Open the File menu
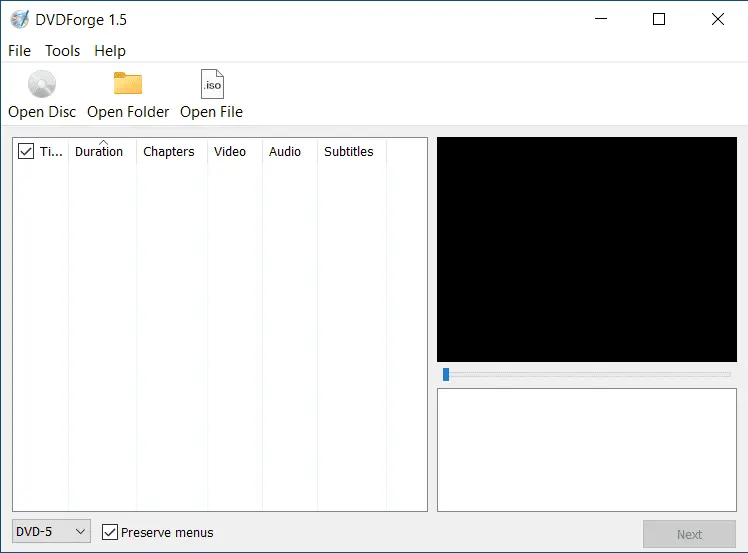 click(19, 51)
